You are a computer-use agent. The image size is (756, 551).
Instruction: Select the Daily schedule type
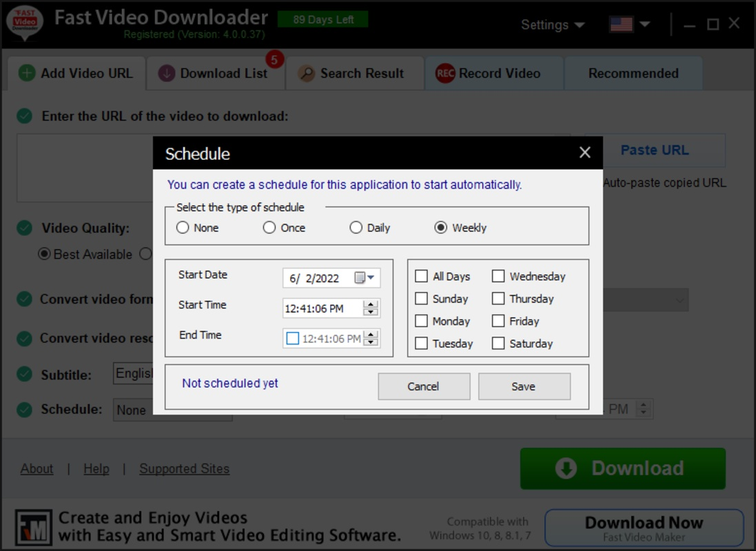click(356, 227)
